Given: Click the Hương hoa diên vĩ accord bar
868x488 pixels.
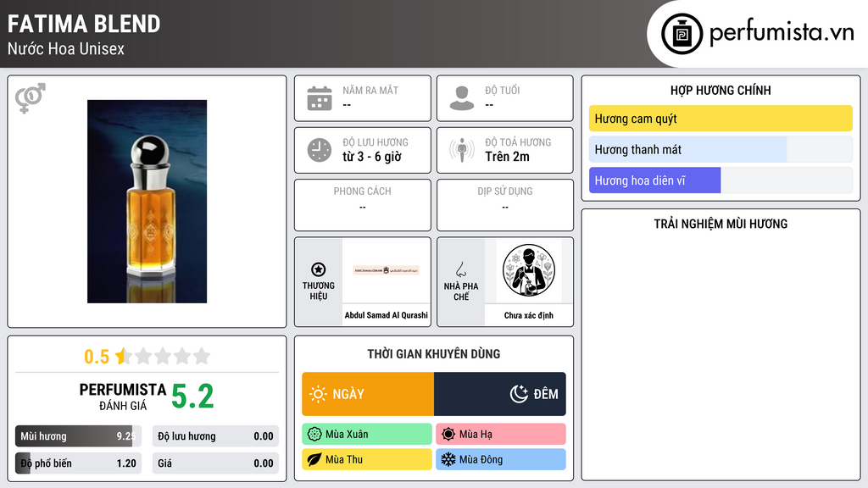Looking at the screenshot, I should [721, 180].
